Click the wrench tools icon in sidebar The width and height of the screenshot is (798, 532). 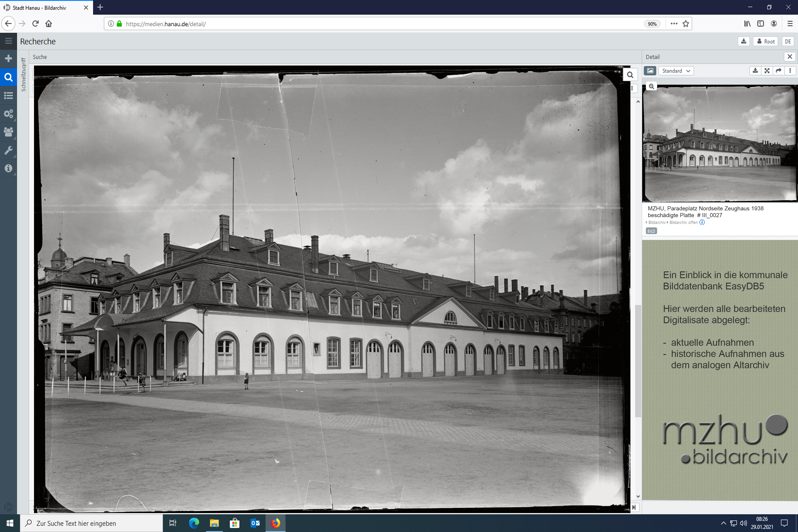tap(8, 150)
